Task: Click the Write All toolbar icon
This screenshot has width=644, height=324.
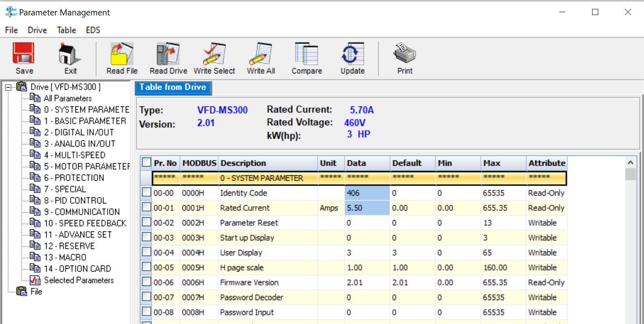Action: pos(260,54)
